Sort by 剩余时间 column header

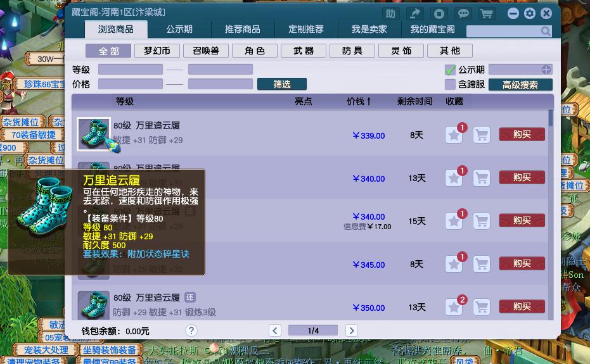[x=414, y=101]
